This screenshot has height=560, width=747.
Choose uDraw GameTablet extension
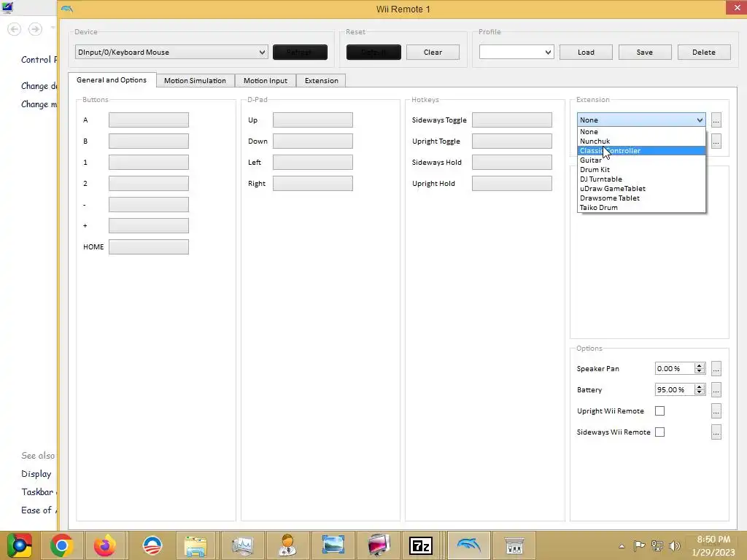[x=641, y=189]
